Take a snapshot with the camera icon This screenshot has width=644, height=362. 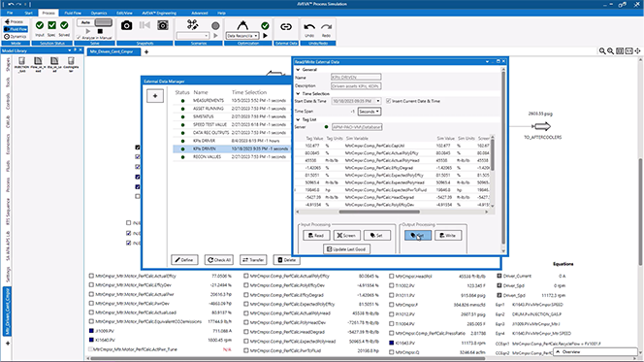coord(126,25)
